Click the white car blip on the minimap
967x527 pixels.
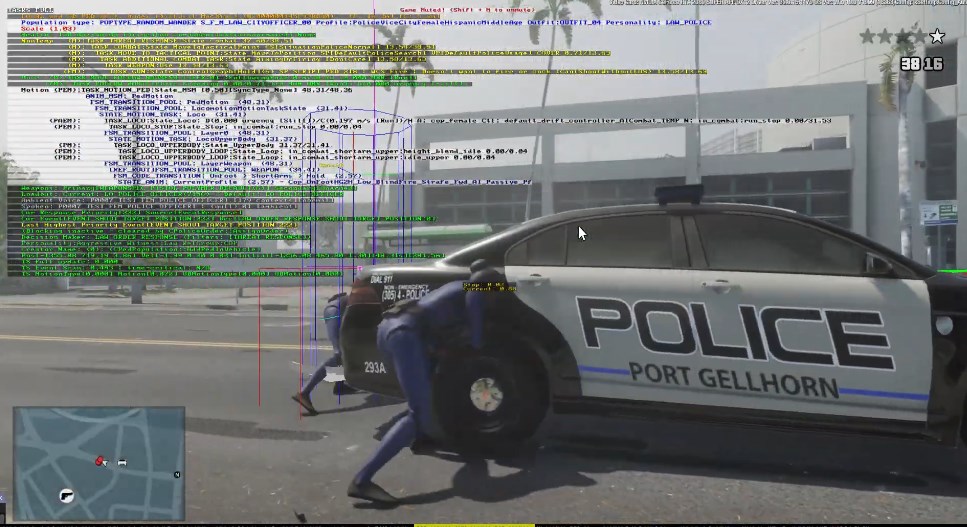(x=122, y=462)
